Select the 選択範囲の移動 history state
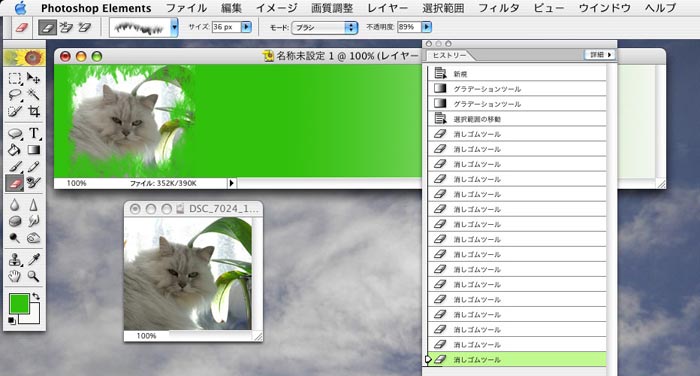 click(517, 119)
